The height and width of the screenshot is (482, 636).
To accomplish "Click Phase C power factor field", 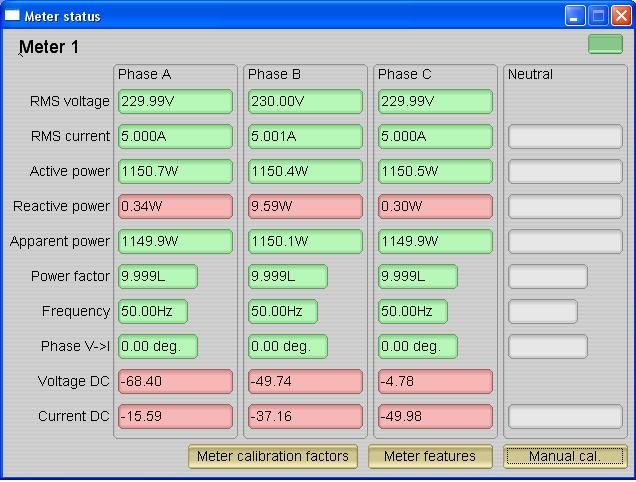I will point(418,276).
